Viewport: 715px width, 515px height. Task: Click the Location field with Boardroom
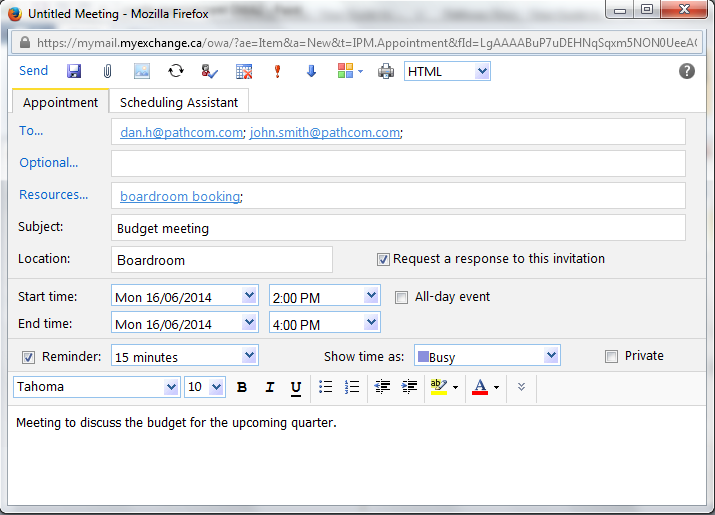[x=222, y=260]
